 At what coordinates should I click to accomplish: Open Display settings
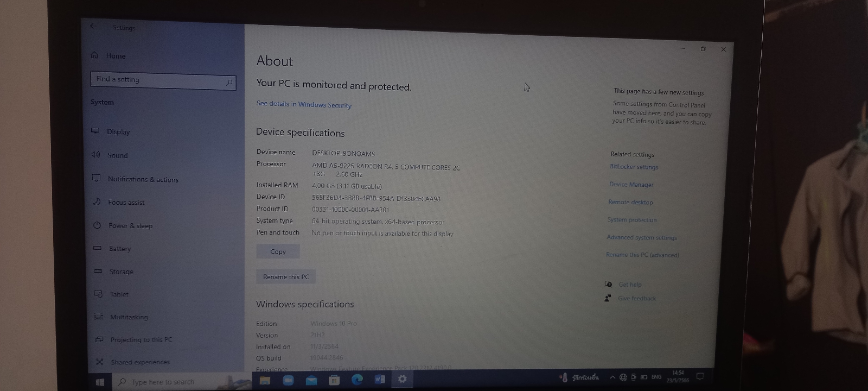click(111, 131)
